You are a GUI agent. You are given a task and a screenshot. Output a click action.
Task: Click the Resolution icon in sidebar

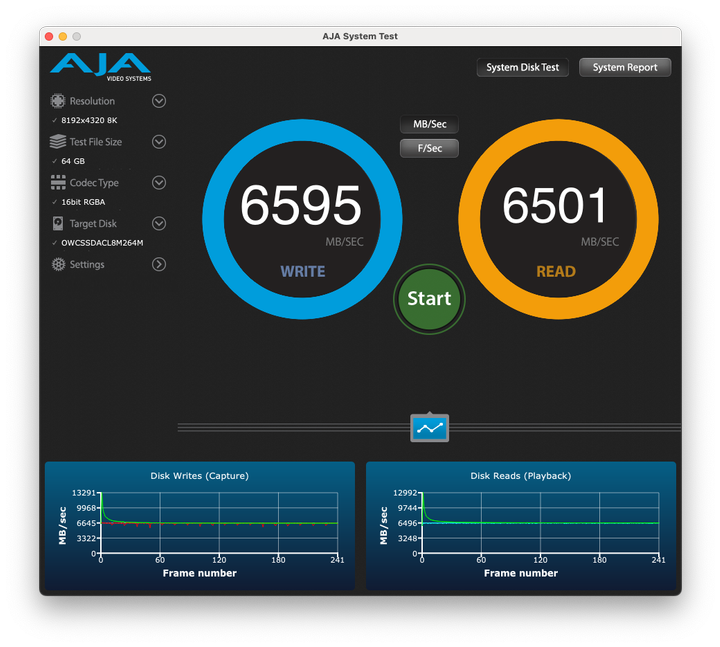point(58,101)
